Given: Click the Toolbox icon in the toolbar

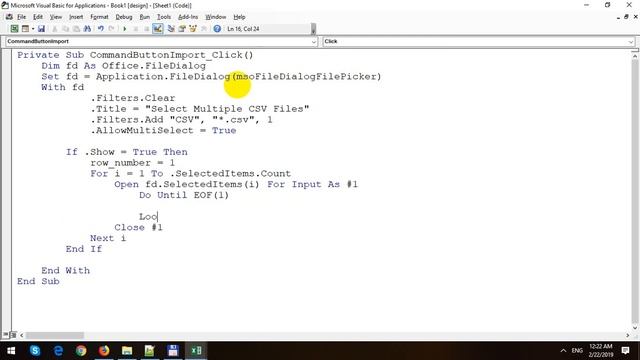Looking at the screenshot, I should 204,29.
